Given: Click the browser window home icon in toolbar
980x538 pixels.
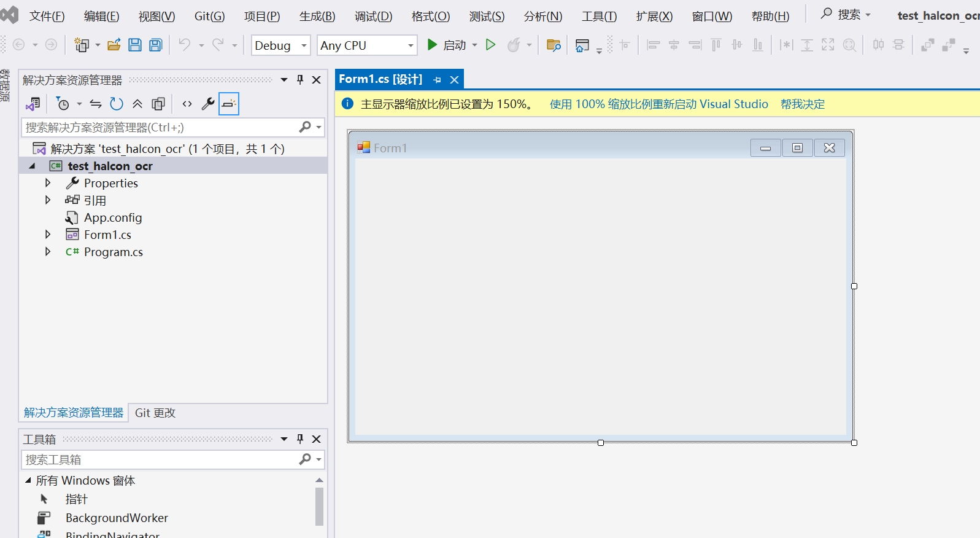Looking at the screenshot, I should tap(582, 45).
